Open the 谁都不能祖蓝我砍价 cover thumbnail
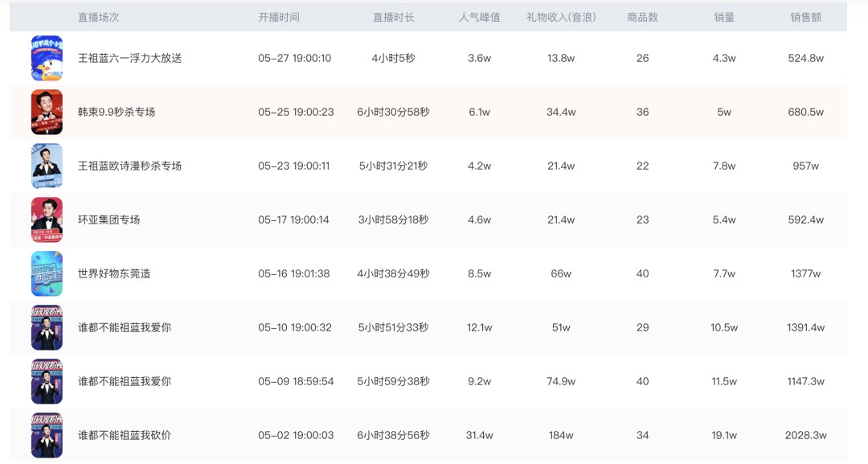Screen dimensions: 868x464 click(47, 435)
